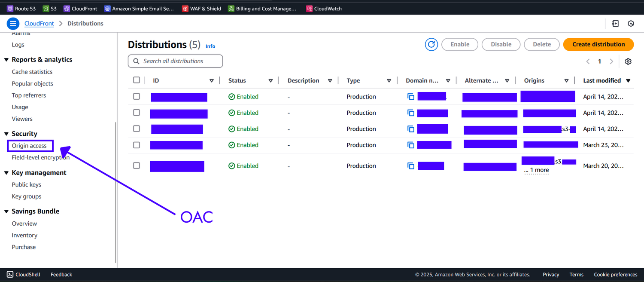Go to CloudFront breadcrumb link

tap(39, 24)
